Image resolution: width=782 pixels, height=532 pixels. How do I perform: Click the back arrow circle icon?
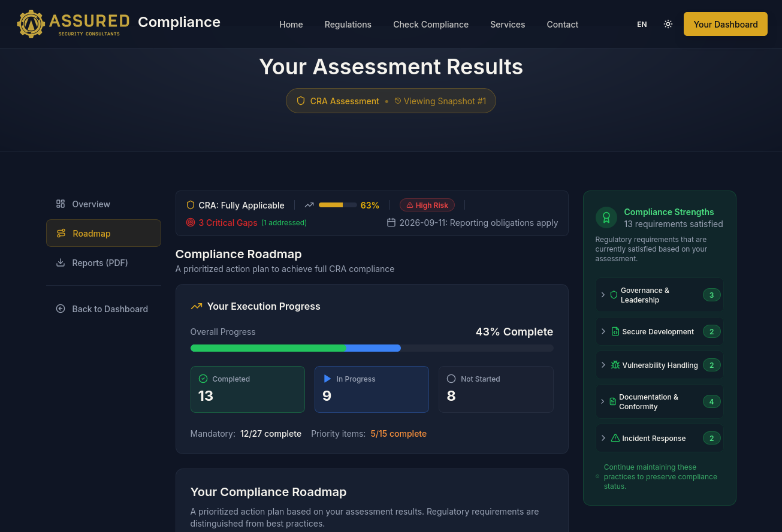click(61, 309)
